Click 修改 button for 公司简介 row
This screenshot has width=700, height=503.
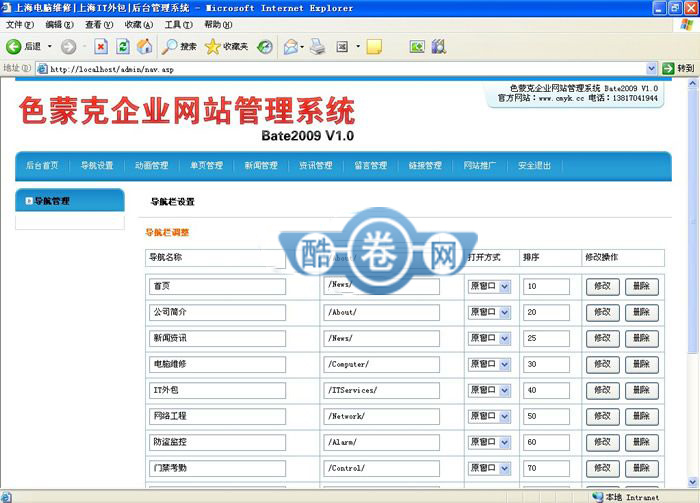point(603,312)
